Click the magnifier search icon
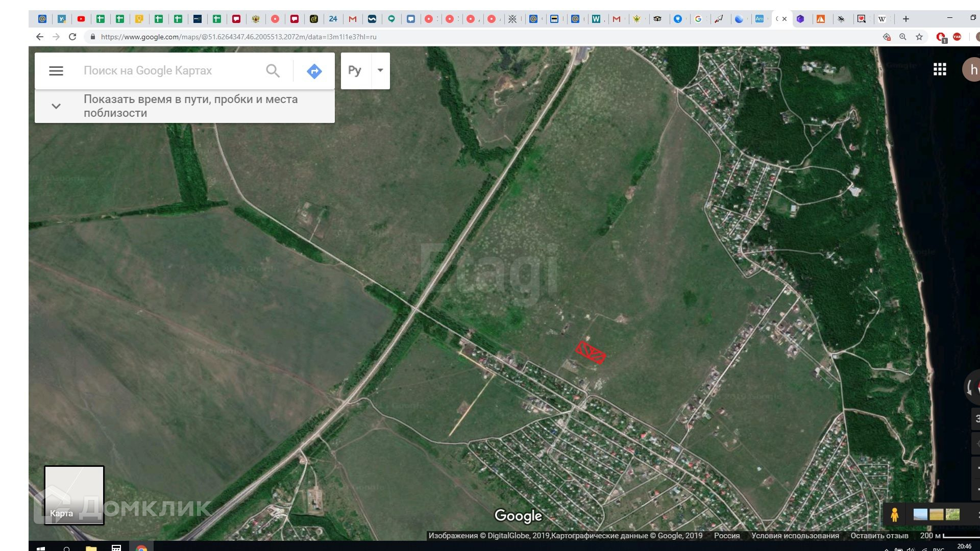The image size is (980, 551). click(x=273, y=71)
